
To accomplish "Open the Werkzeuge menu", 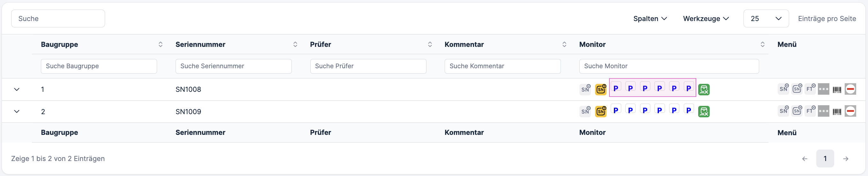I will point(706,18).
